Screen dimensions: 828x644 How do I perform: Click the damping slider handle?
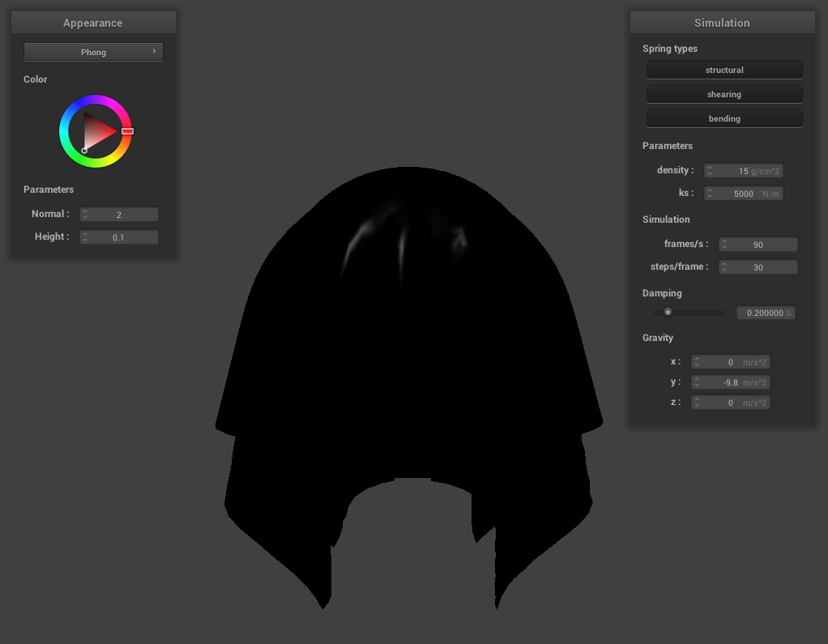pyautogui.click(x=668, y=312)
